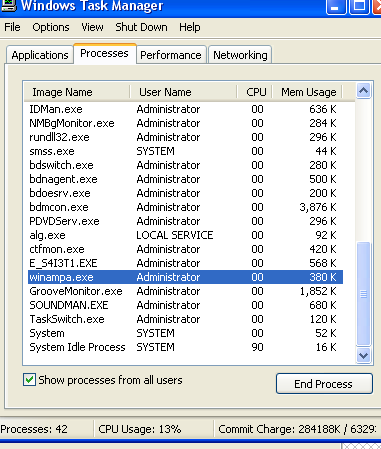Screen dimensions: 381x449
Task: Click the 680 K memory value
Action: click(x=323, y=305)
